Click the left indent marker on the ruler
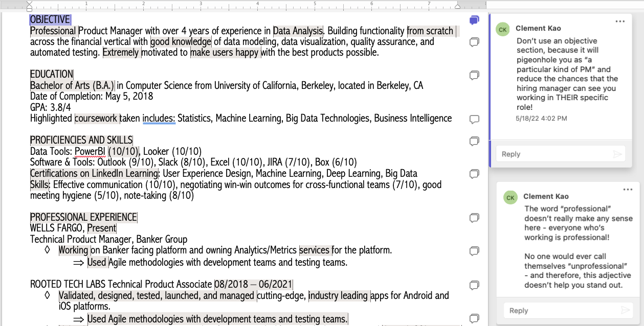Image resolution: width=644 pixels, height=326 pixels. point(29,6)
